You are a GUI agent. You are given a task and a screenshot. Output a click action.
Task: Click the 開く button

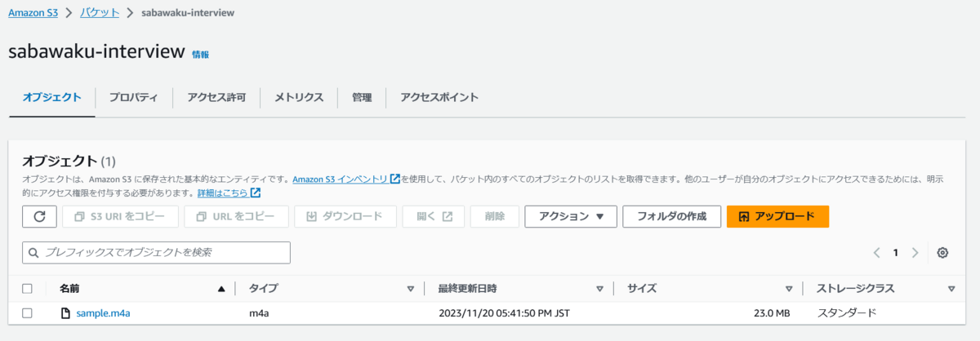point(434,216)
